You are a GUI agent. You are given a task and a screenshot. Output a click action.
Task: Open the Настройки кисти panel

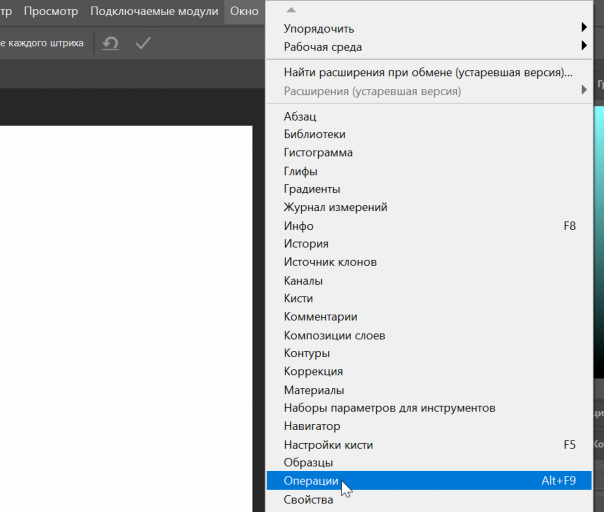[x=429, y=445]
